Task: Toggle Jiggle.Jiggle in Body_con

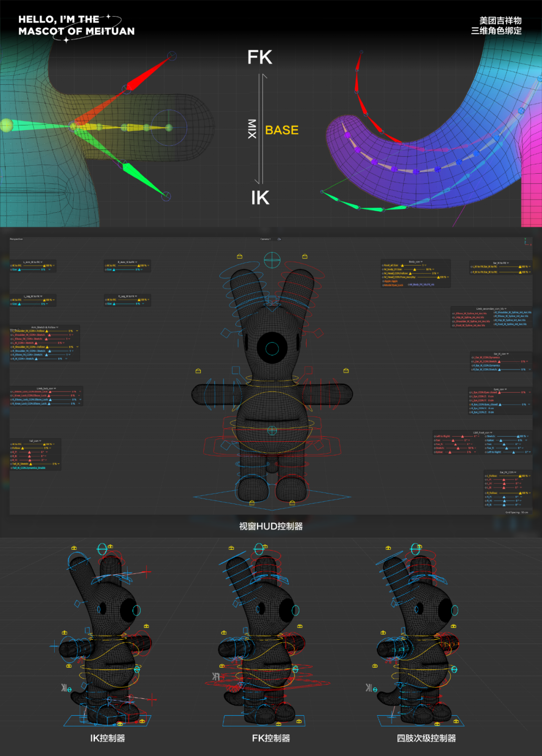Action: 390,281
